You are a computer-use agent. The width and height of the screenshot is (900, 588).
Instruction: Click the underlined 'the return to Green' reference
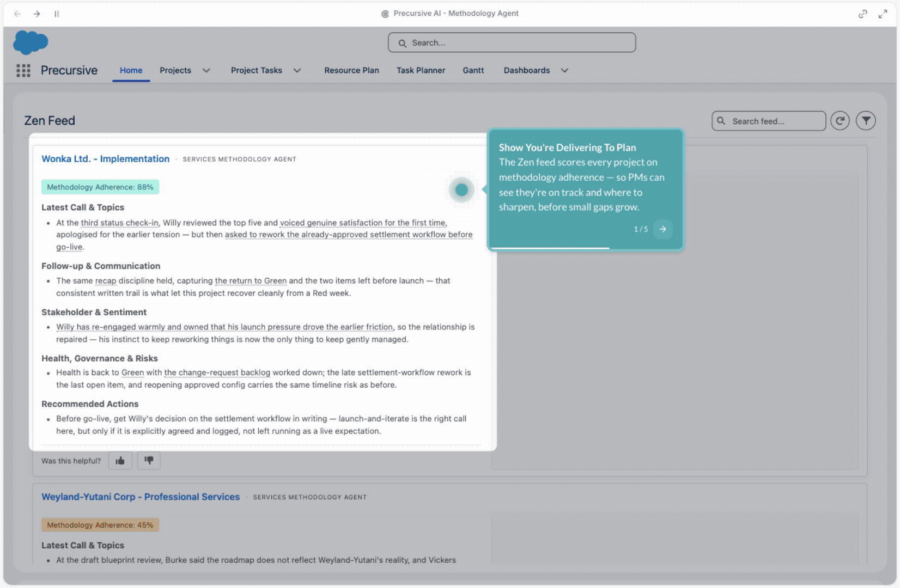pos(251,281)
